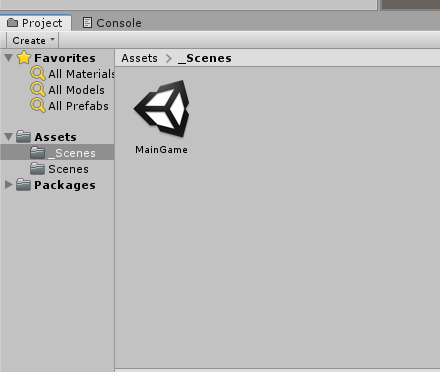Expand the Packages folder arrow

(x=9, y=185)
